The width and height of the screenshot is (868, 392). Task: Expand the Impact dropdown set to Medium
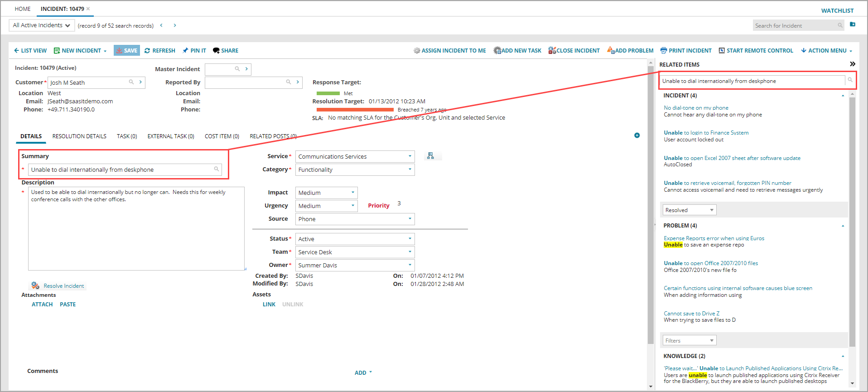pyautogui.click(x=326, y=193)
